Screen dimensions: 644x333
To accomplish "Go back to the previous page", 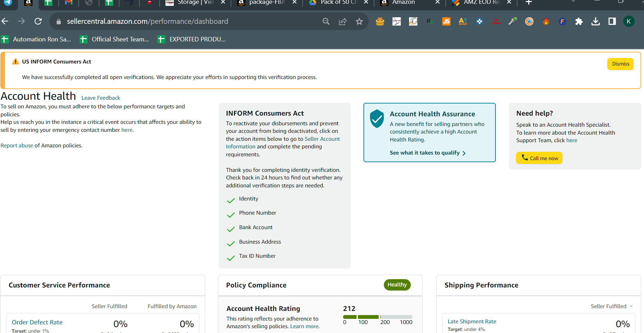I will 5,21.
